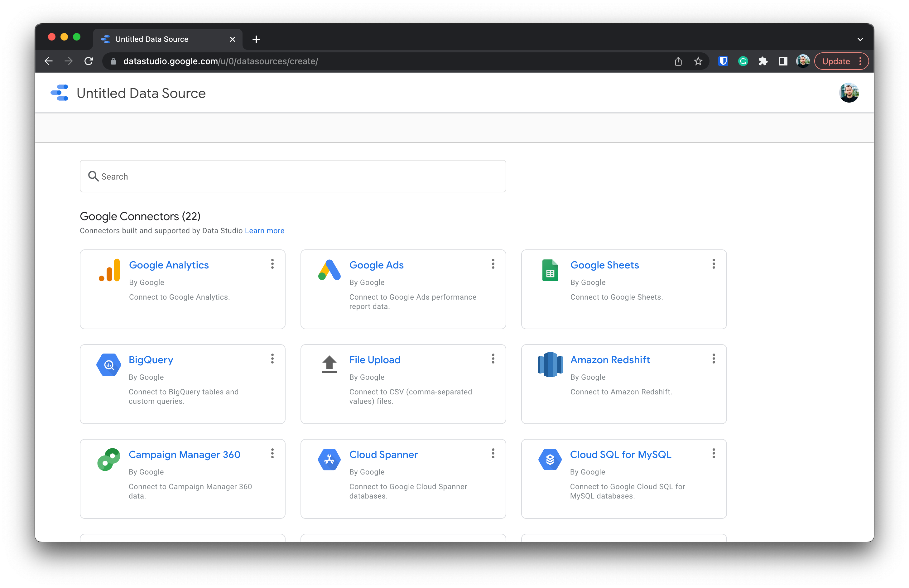Bookmark this page with star icon
This screenshot has height=588, width=909.
click(x=698, y=61)
